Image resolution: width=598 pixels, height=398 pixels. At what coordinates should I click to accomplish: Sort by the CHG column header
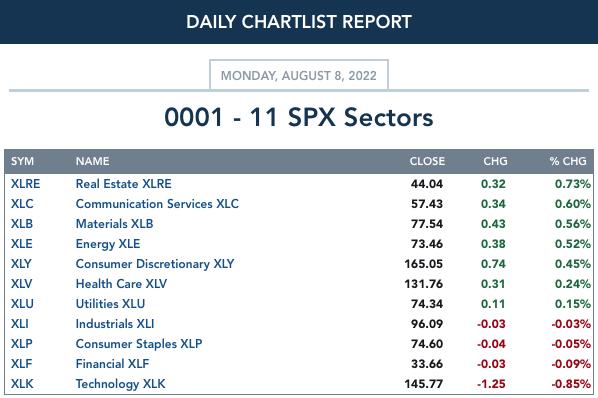[x=495, y=161]
